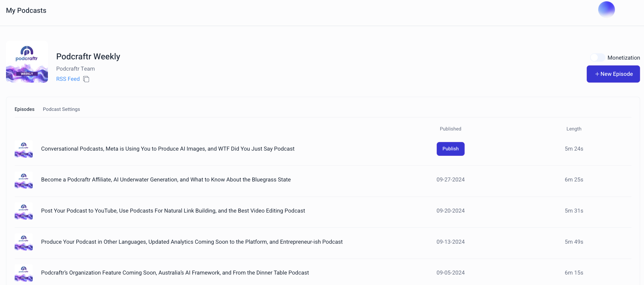This screenshot has height=285, width=644.
Task: Click the Podcraftr Weekly cover artwork
Action: click(27, 62)
